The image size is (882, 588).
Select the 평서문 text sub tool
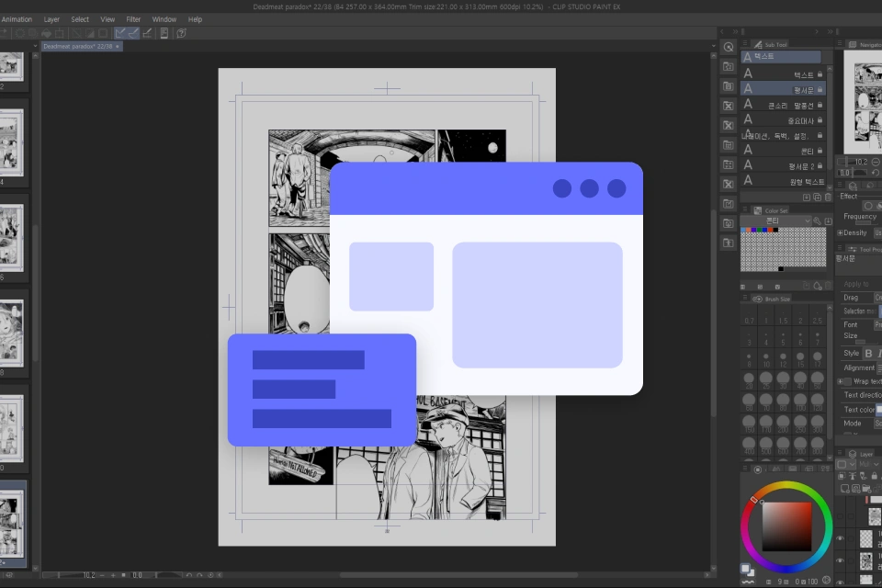tap(783, 89)
